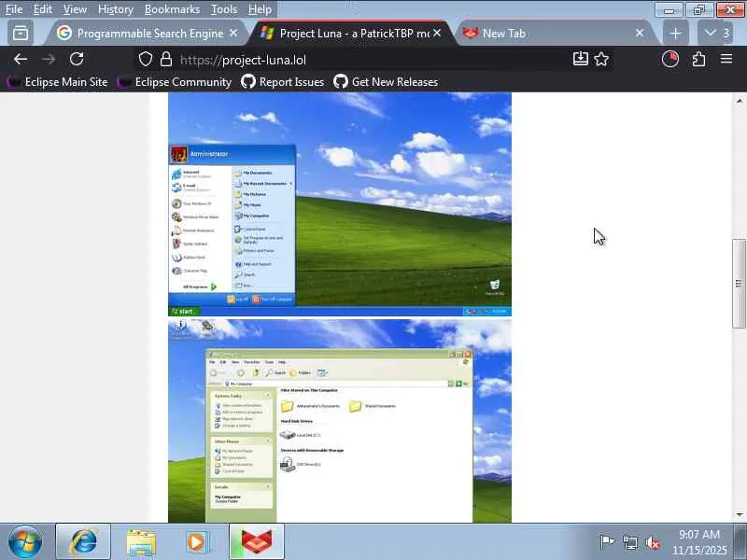Open the extensions puzzle icon

tap(698, 59)
